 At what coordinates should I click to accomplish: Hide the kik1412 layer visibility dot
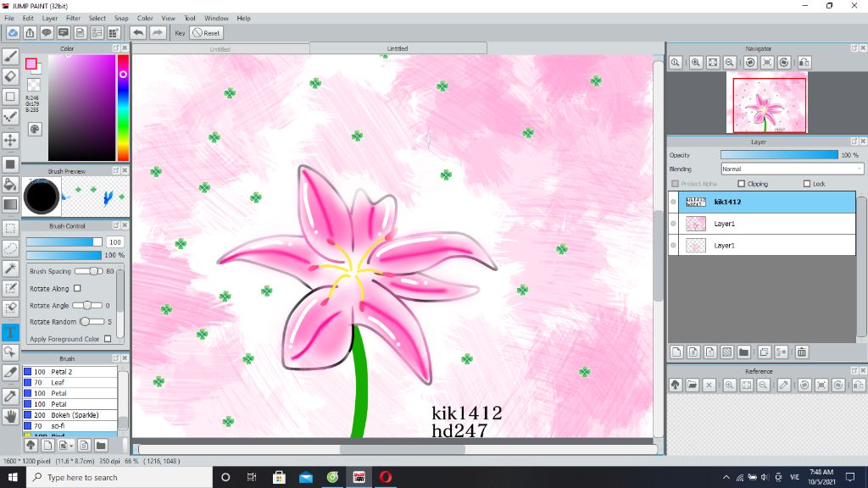673,202
